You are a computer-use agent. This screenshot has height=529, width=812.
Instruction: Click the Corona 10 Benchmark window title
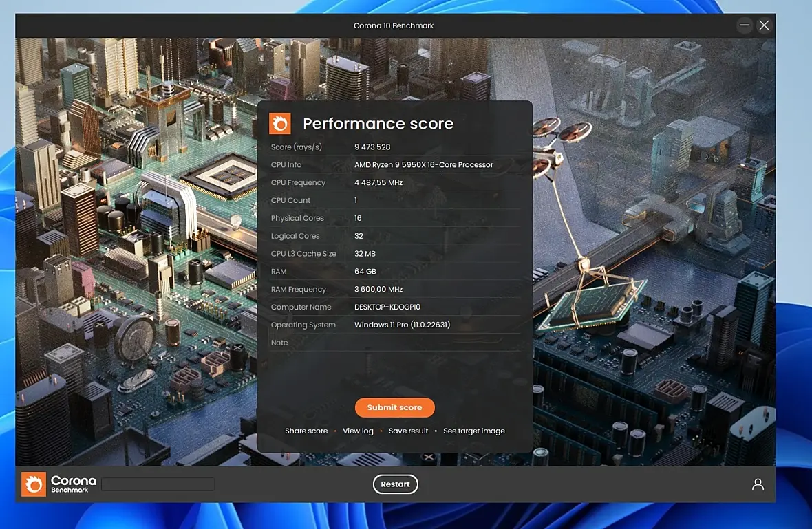(394, 25)
